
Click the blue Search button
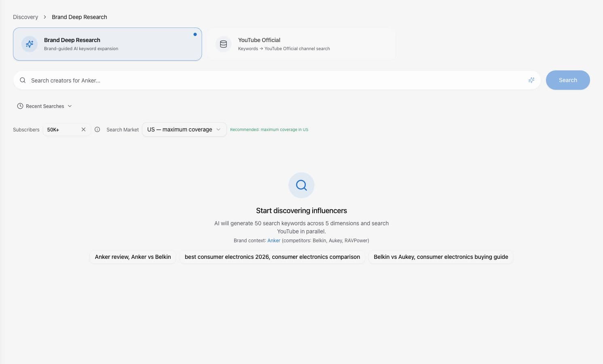(568, 80)
